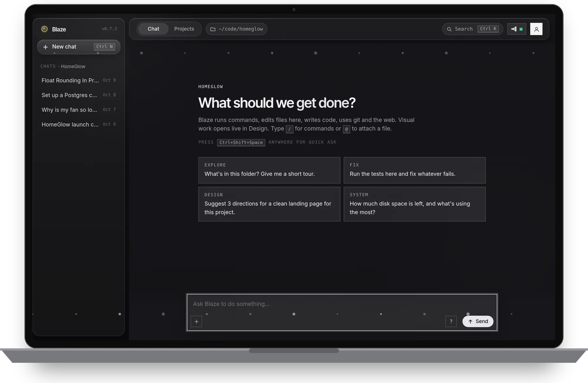Viewport: 588px width, 383px height.
Task: Focus the Ask Blaze input field
Action: (342, 304)
